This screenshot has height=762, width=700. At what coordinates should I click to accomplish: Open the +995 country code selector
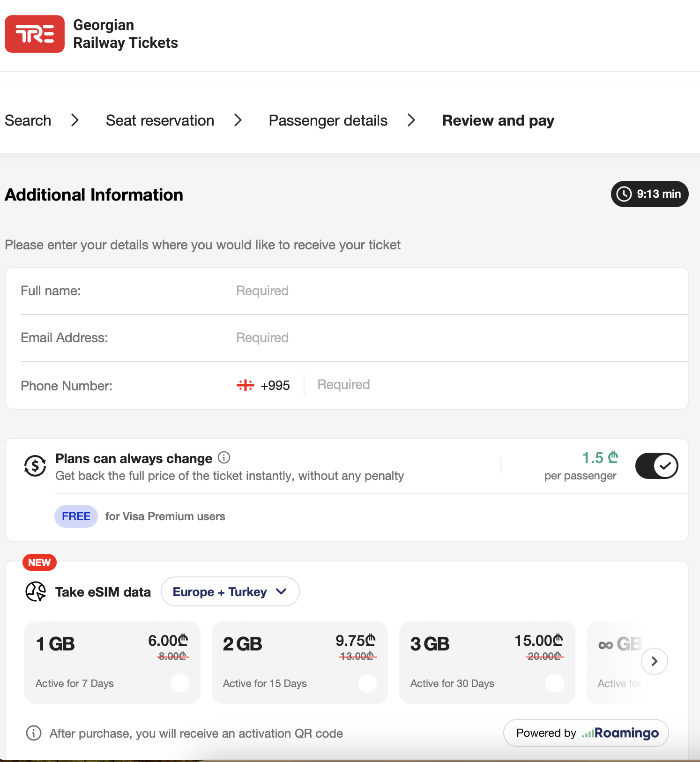264,385
